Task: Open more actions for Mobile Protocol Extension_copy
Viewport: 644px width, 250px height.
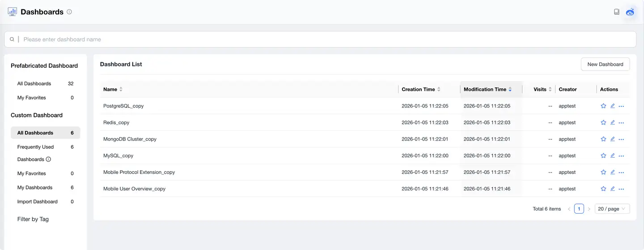Action: coord(621,172)
